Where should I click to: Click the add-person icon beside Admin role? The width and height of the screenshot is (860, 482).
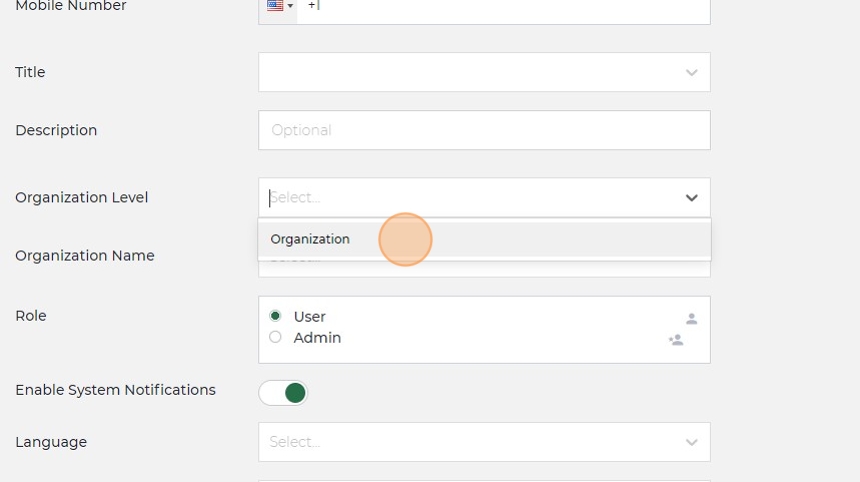676,340
